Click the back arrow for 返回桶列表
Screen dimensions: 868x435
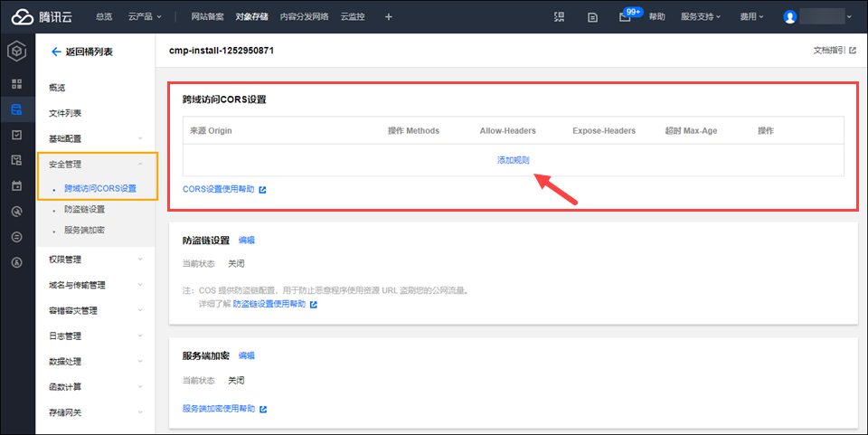tap(56, 52)
